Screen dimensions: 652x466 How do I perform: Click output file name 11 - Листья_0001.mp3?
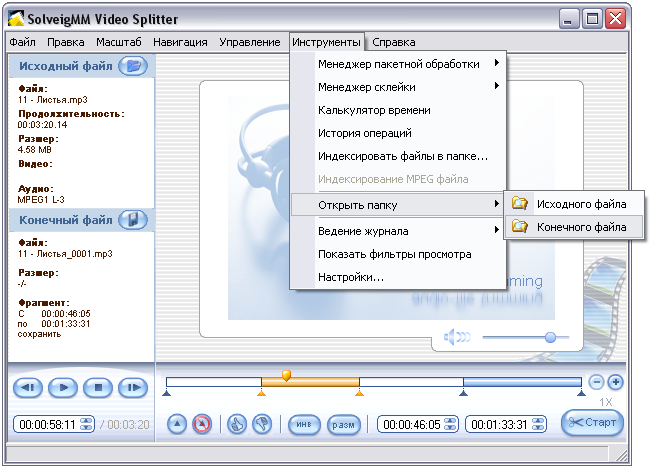click(65, 254)
